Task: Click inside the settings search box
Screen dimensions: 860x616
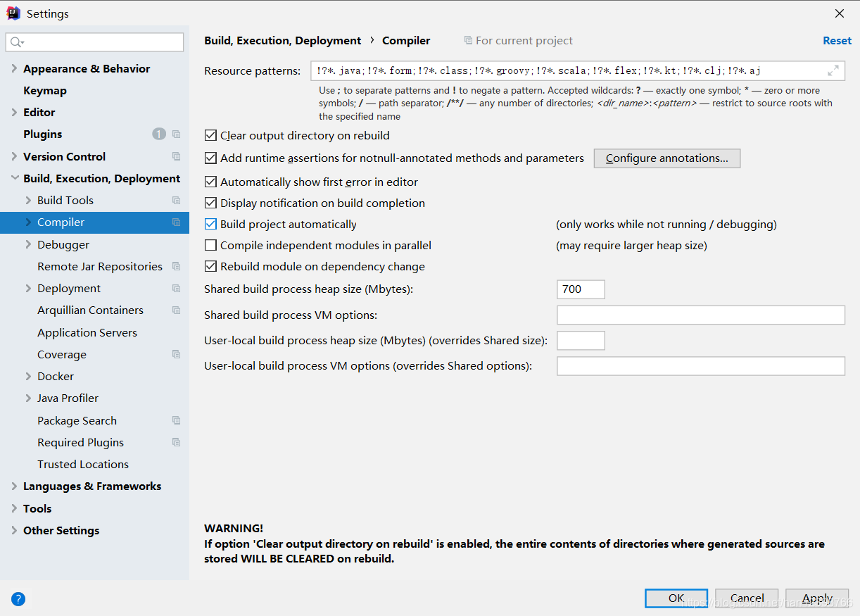Action: [x=94, y=42]
